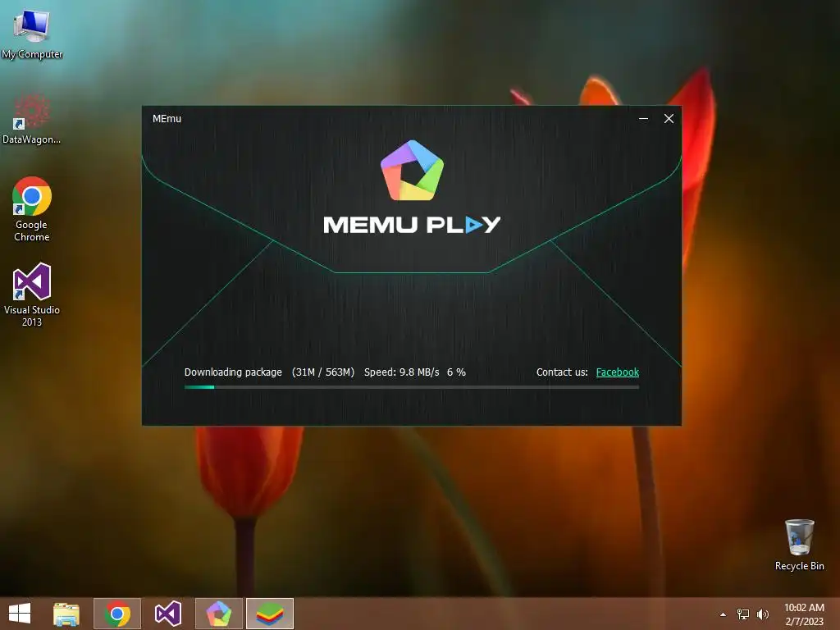The width and height of the screenshot is (840, 630).
Task: Click the BlueStacks taskbar icon
Action: click(x=270, y=614)
